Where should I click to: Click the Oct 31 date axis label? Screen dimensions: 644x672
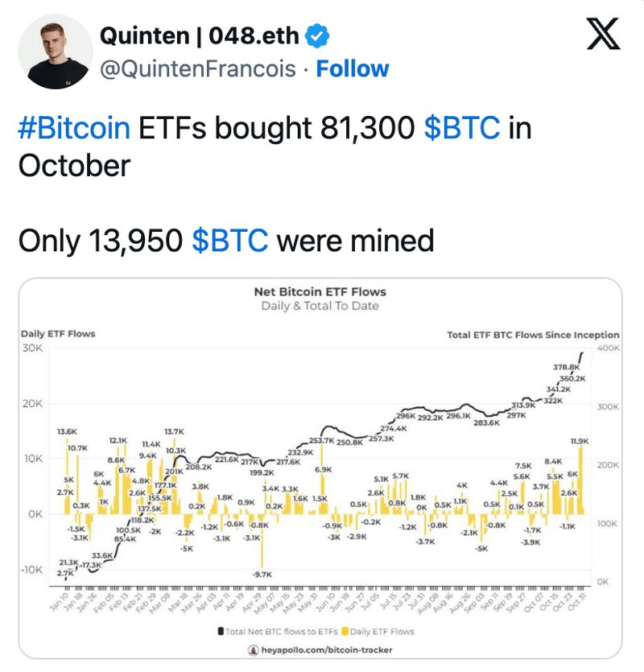(576, 602)
